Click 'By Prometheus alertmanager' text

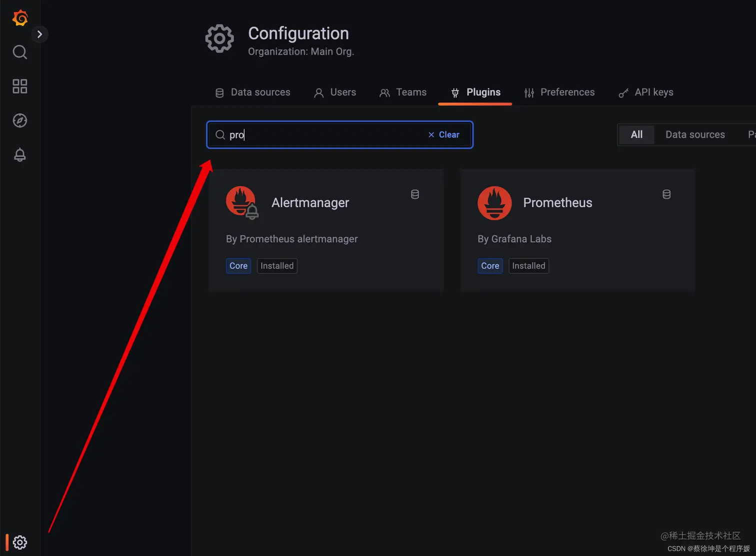tap(291, 239)
